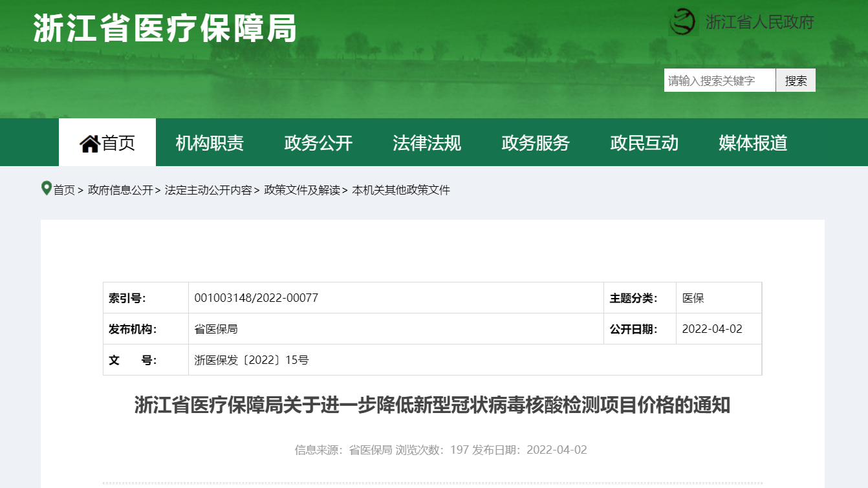Click the 浙江省人民政府 text link

point(759,22)
